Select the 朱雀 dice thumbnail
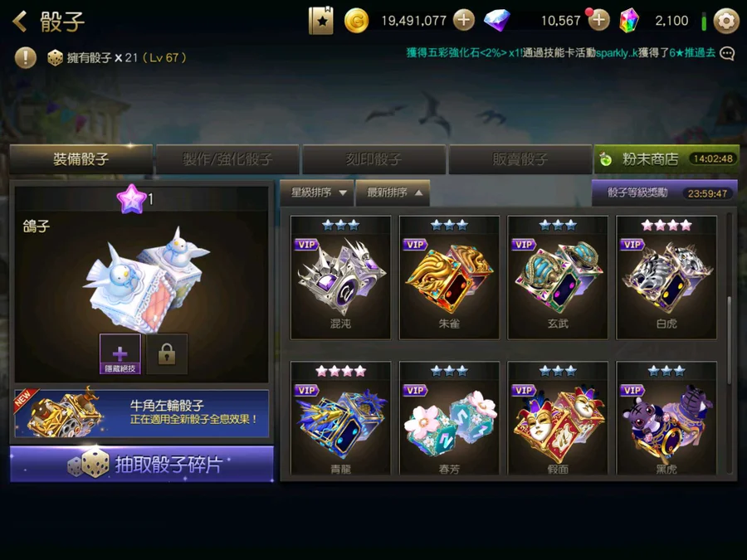Screen dimensions: 747x560 coord(449,278)
